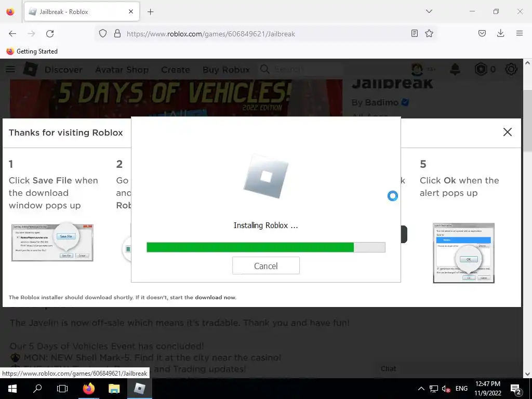The image size is (532, 399).
Task: List all tabs dropdown arrow
Action: pyautogui.click(x=429, y=11)
